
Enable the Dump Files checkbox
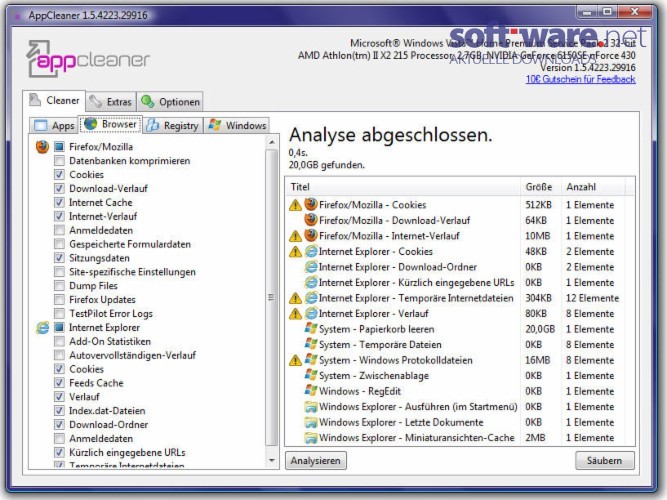click(x=59, y=286)
